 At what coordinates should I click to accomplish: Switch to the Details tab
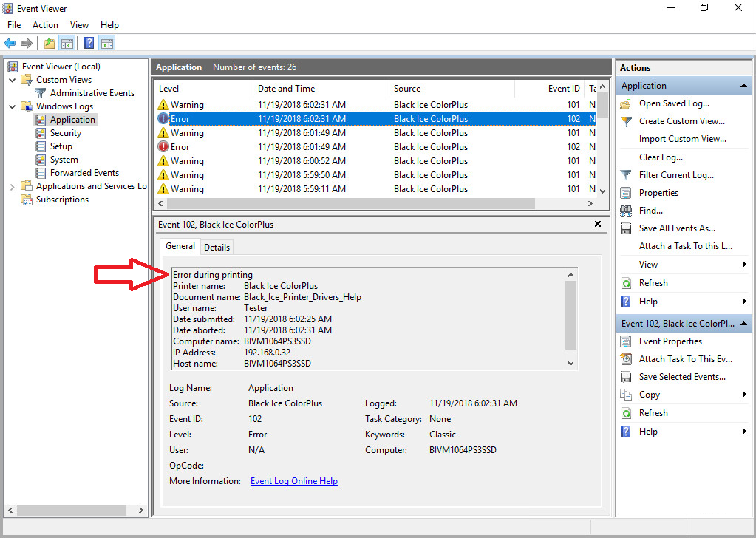[x=217, y=248]
